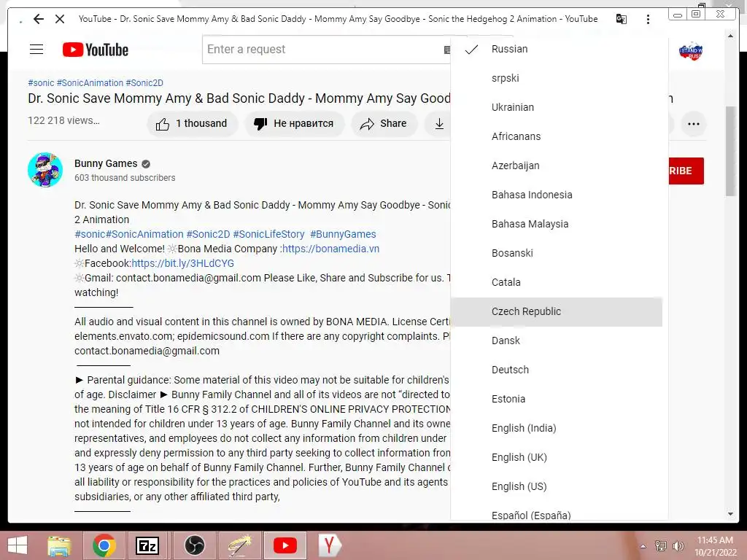Select srpski language option
This screenshot has height=560, width=747.
click(557, 78)
